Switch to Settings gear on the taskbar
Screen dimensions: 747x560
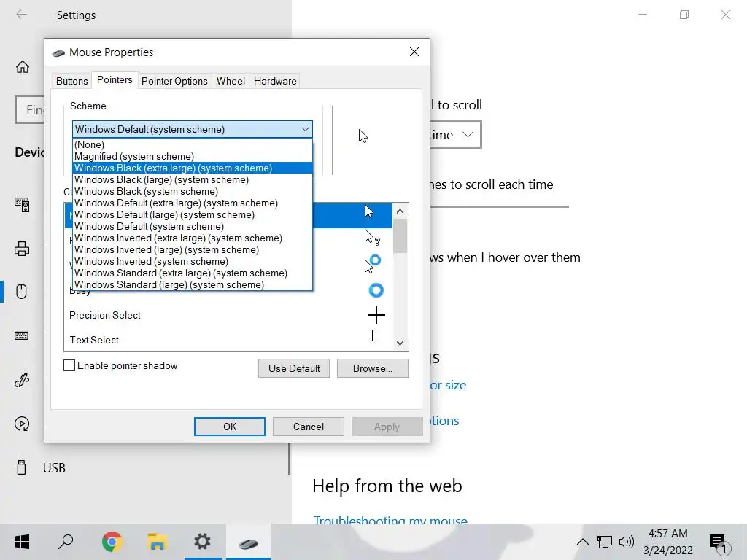(x=202, y=542)
